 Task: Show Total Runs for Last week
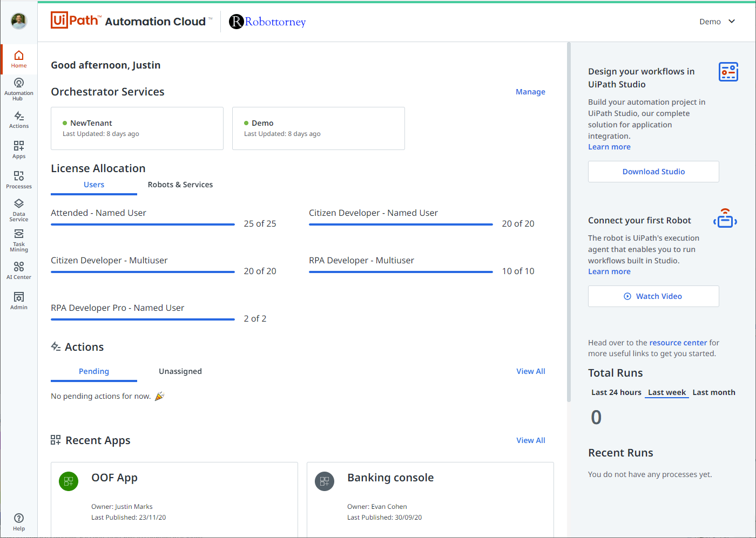[x=667, y=392]
